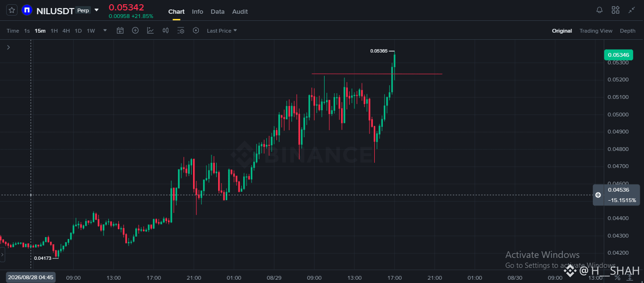
Task: Select the 4H interval
Action: tap(66, 31)
